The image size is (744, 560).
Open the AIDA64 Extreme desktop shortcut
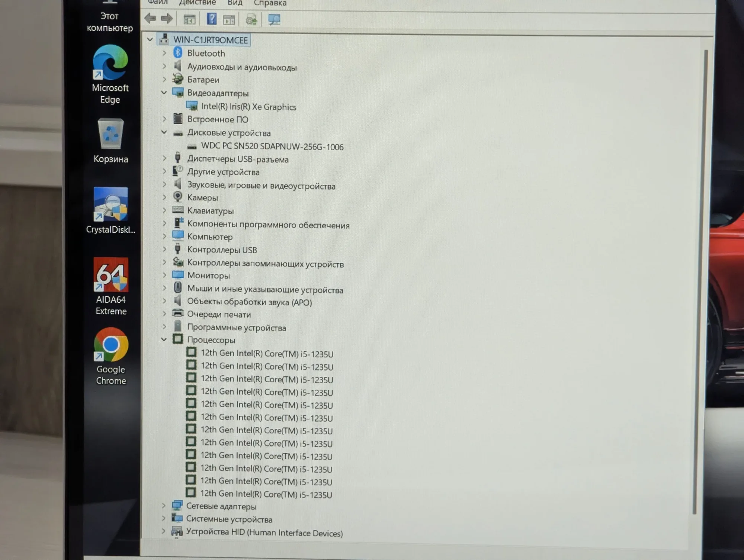[x=111, y=286]
